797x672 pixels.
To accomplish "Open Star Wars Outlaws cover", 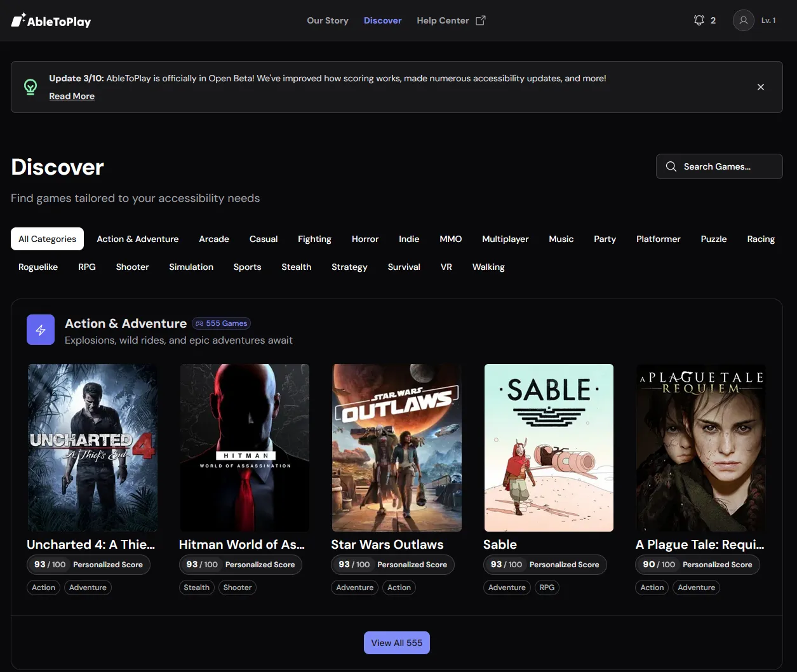I will 396,448.
